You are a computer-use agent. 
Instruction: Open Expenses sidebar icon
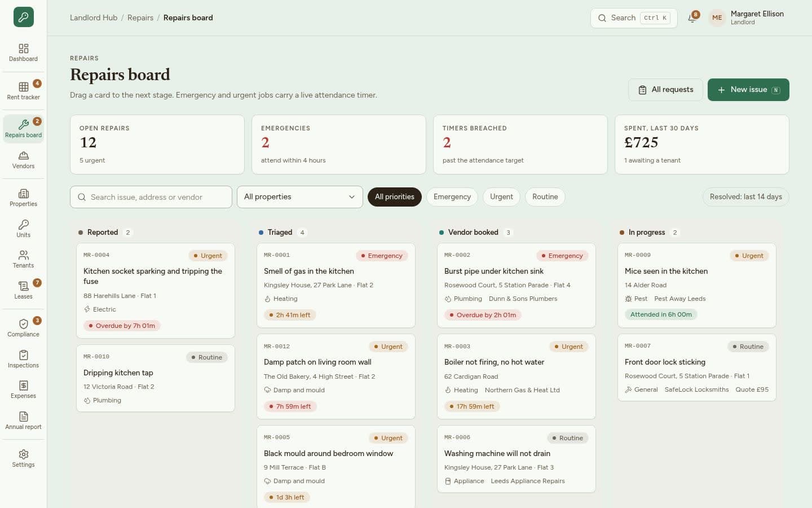point(23,389)
